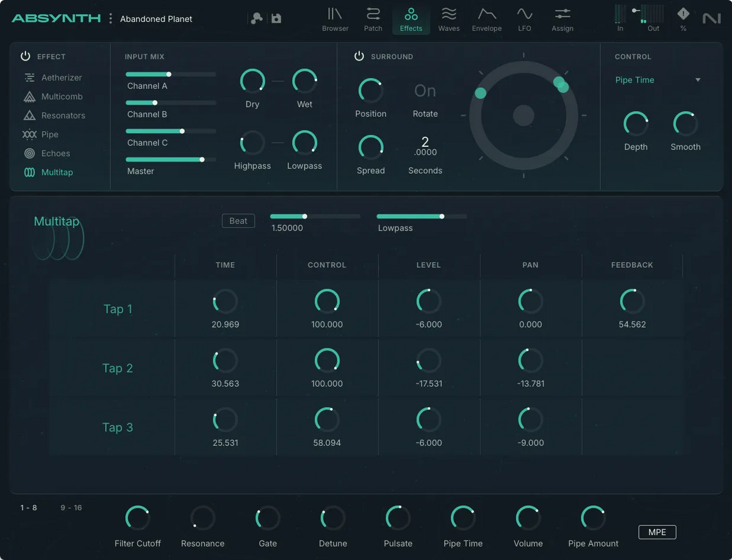Switch to the Patch page
Image resolution: width=732 pixels, height=560 pixels.
[x=373, y=18]
